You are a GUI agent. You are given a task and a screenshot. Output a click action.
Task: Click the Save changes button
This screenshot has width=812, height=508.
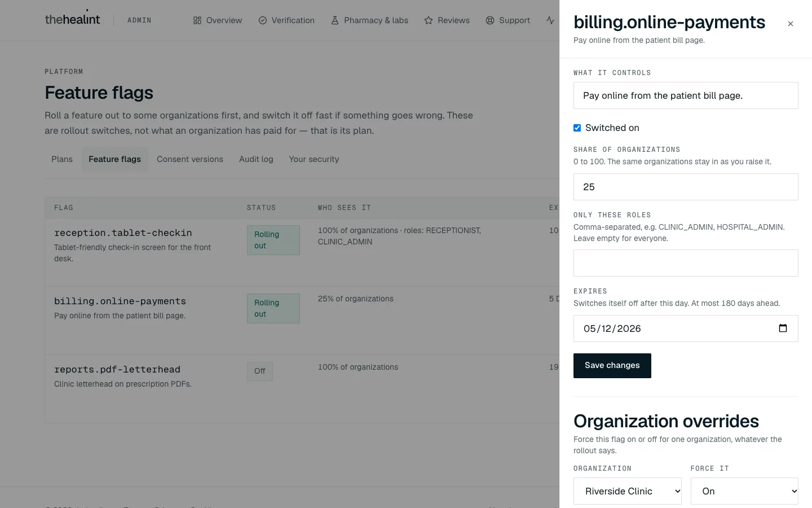click(612, 366)
